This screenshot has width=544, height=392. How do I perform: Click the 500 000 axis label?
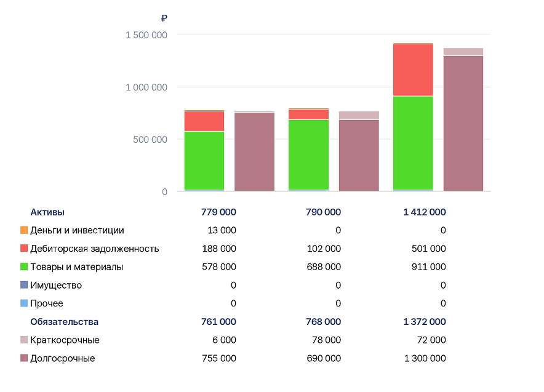[150, 140]
